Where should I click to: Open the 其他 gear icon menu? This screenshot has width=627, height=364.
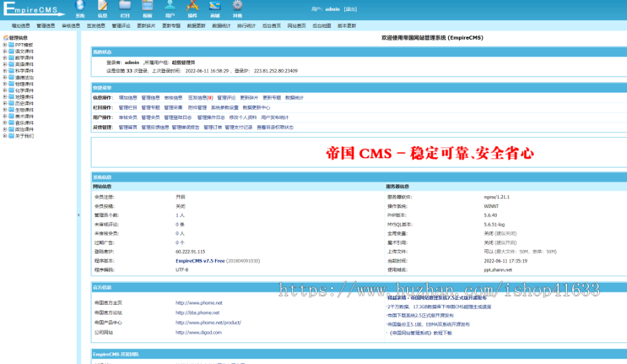pyautogui.click(x=238, y=8)
